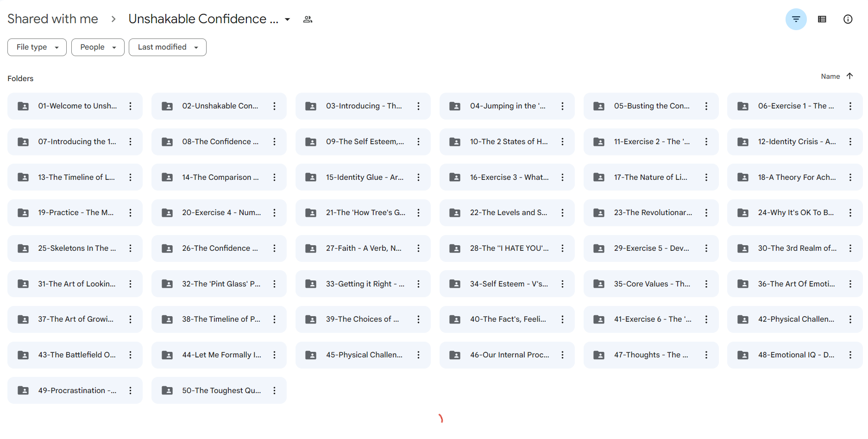The width and height of the screenshot is (868, 439).
Task: Open more actions for 24-Why It's OK To B... folder
Action: pos(850,213)
